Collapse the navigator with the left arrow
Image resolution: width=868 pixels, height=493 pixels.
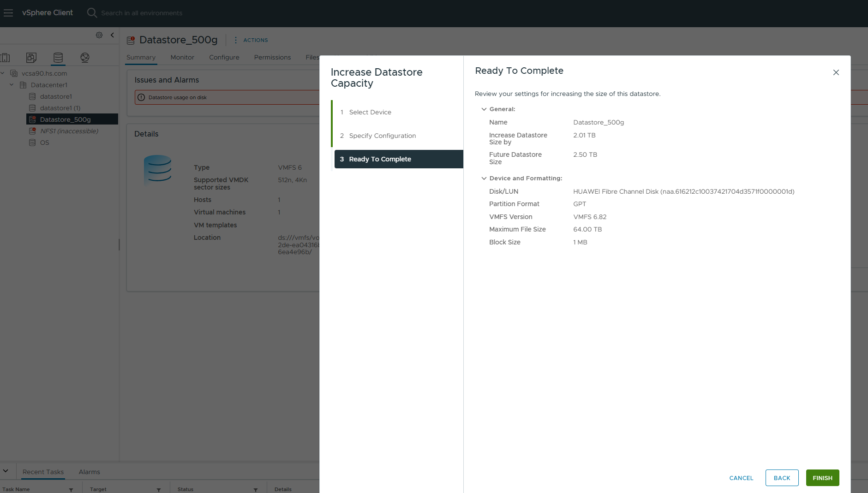tap(112, 35)
